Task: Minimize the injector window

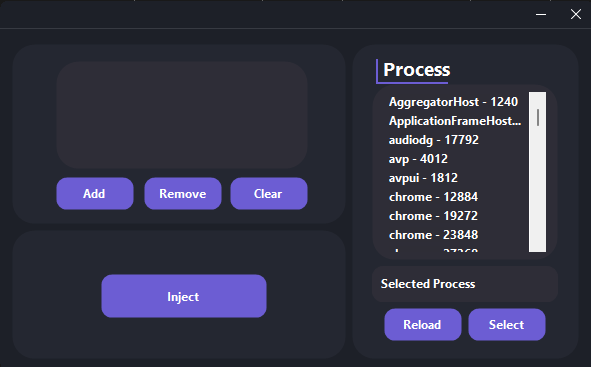Action: click(541, 14)
